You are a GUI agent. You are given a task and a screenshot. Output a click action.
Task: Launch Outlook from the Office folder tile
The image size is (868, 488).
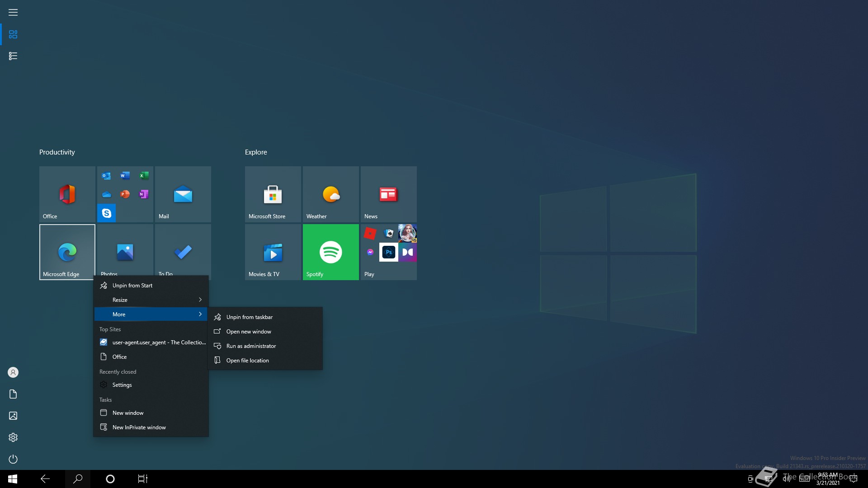click(x=106, y=175)
